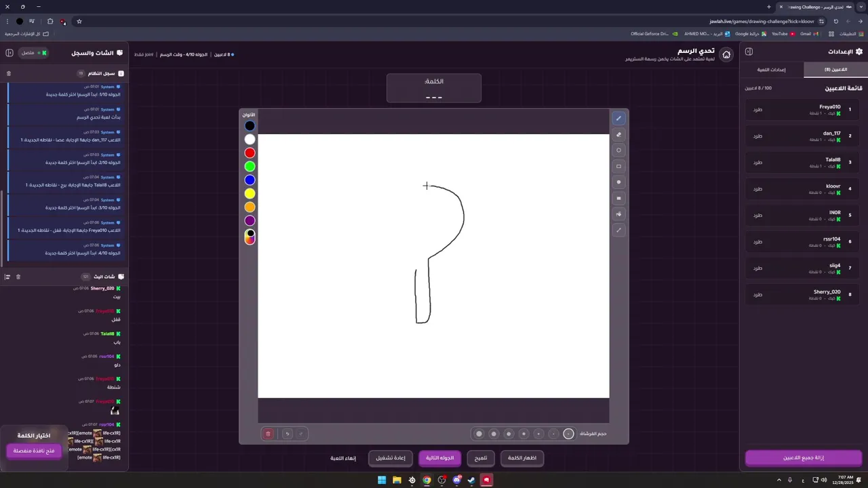
Task: Choose the filled rectangle shape tool
Action: click(x=618, y=199)
